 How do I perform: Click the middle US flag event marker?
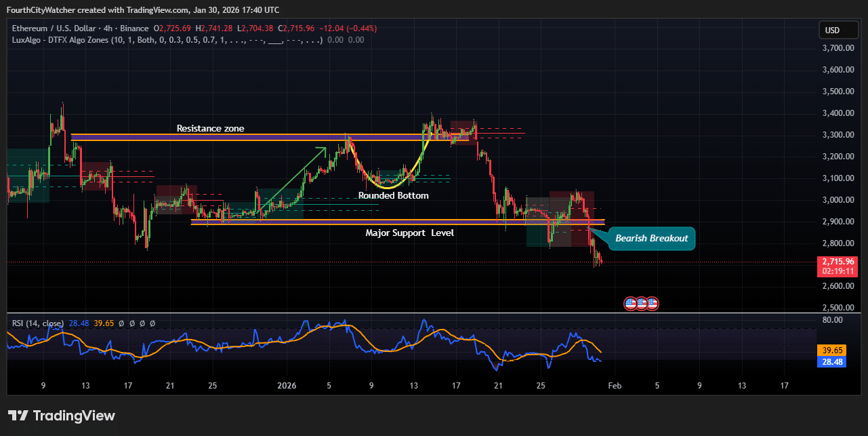[x=640, y=303]
